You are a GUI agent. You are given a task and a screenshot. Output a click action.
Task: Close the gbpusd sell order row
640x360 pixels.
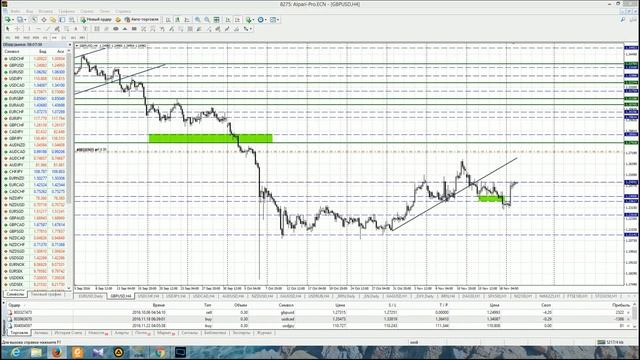(x=628, y=312)
